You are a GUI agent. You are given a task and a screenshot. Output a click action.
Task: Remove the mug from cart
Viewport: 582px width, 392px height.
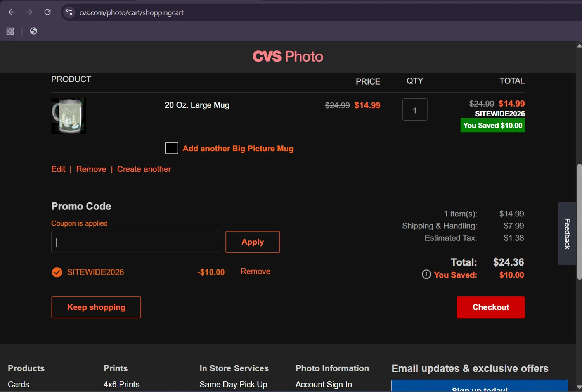[91, 169]
